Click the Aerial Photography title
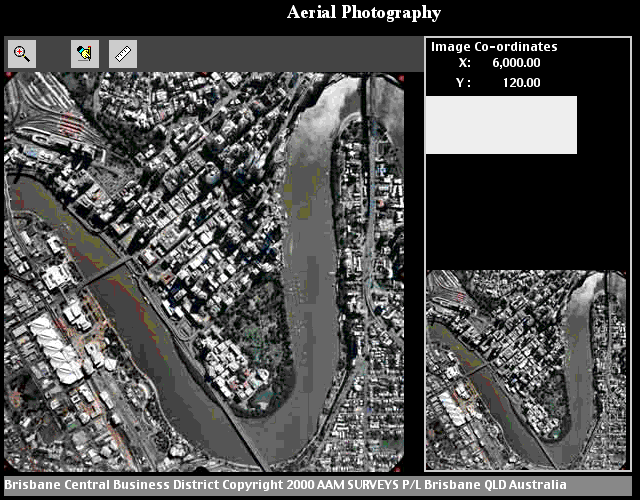This screenshot has height=500, width=640. coord(364,13)
